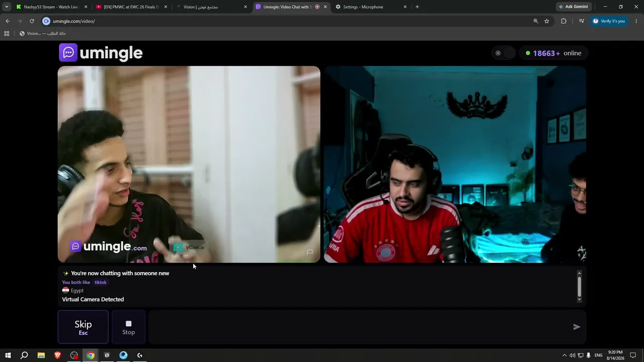Image resolution: width=644 pixels, height=362 pixels.
Task: Switch to the Nashyy53 Stream tab
Action: coord(50,7)
